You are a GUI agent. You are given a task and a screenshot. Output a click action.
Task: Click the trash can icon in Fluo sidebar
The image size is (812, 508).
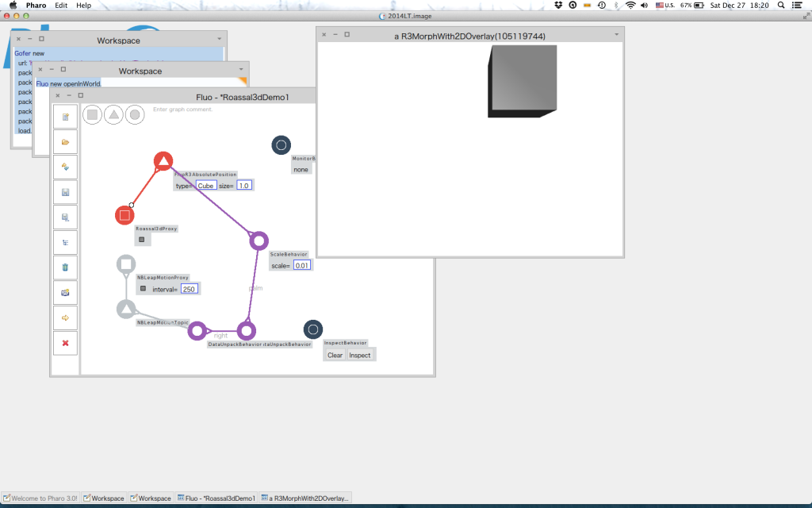click(x=65, y=267)
